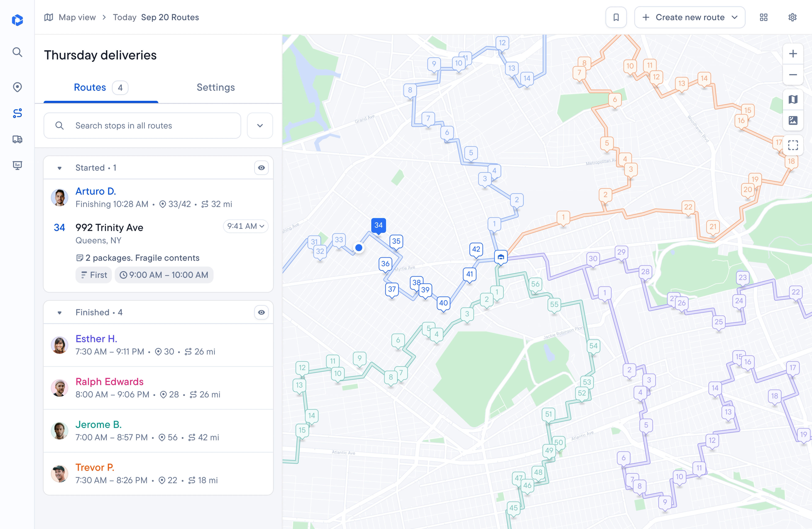This screenshot has height=529, width=812.
Task: Zoom in on the map
Action: tap(793, 54)
